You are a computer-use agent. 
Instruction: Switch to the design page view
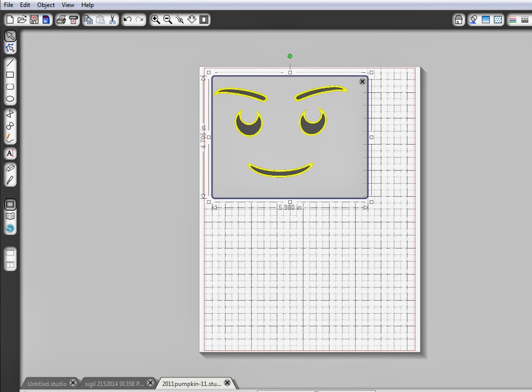(10, 204)
